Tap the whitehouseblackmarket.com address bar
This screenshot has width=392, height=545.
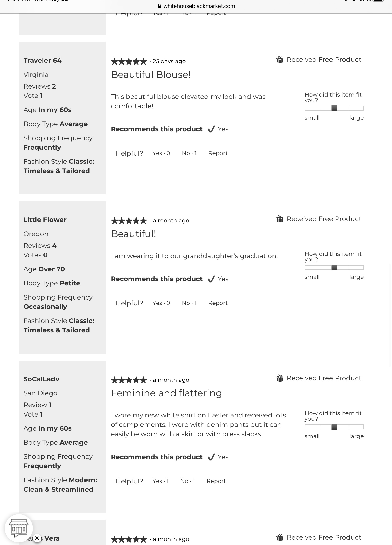pyautogui.click(x=199, y=6)
